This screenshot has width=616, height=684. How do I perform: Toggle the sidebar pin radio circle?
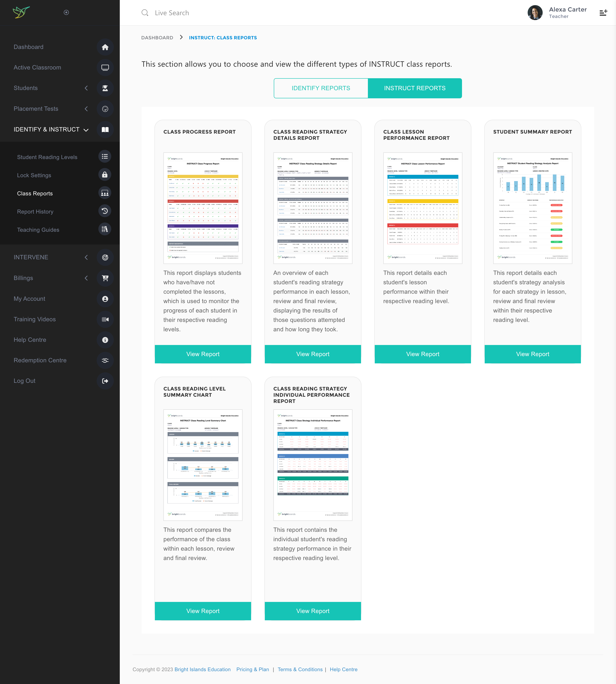[66, 13]
